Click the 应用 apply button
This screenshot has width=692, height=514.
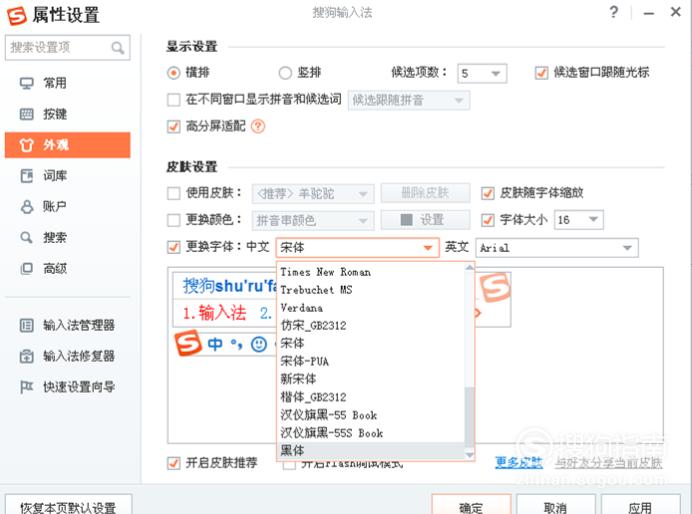(640, 505)
